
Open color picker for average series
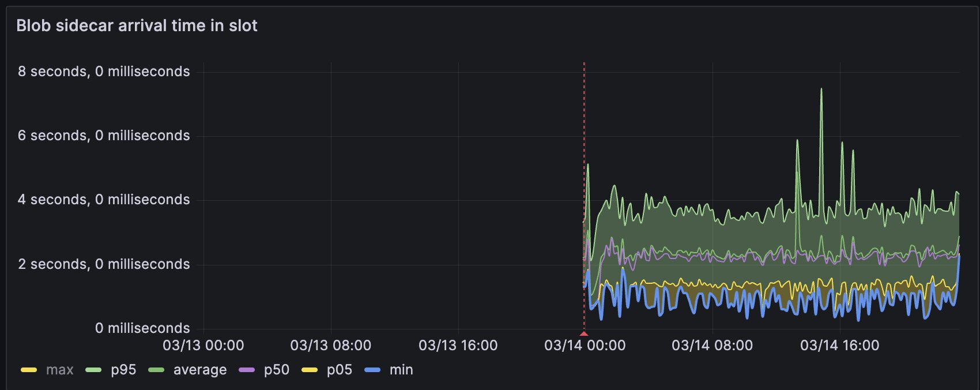coord(156,370)
